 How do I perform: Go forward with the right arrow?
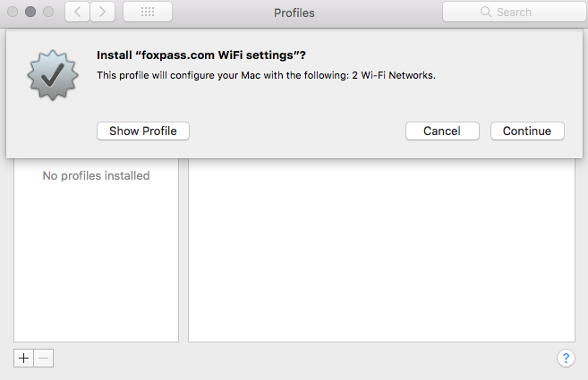pos(102,12)
